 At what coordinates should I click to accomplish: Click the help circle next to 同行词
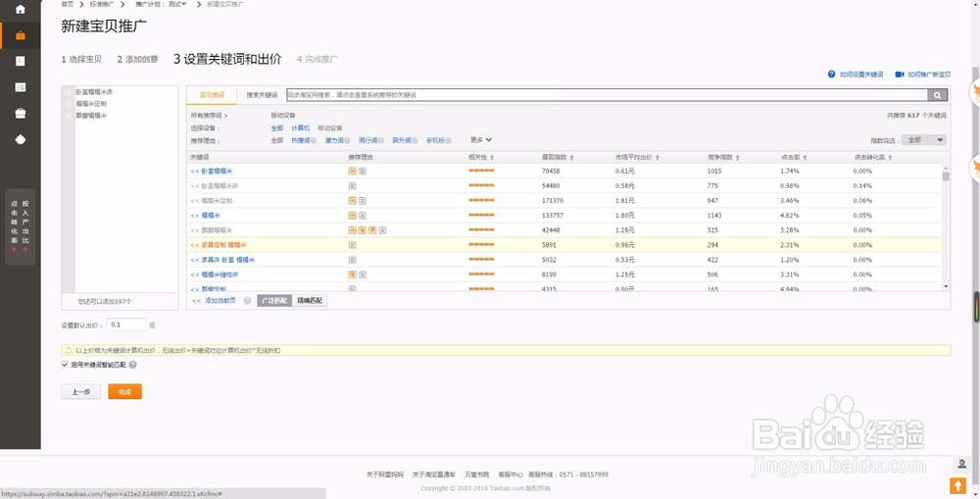(380, 141)
